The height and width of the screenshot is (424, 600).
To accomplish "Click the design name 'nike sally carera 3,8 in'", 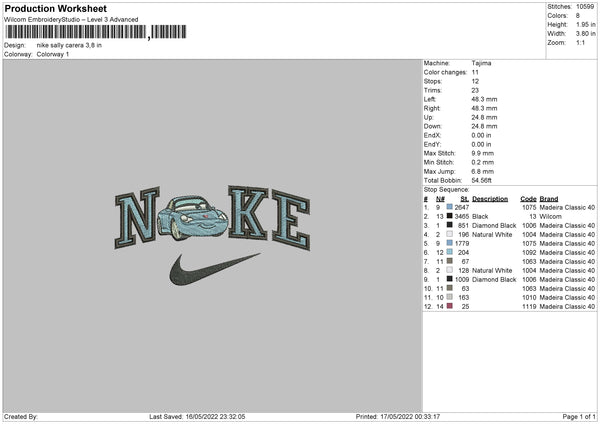I will tap(68, 45).
